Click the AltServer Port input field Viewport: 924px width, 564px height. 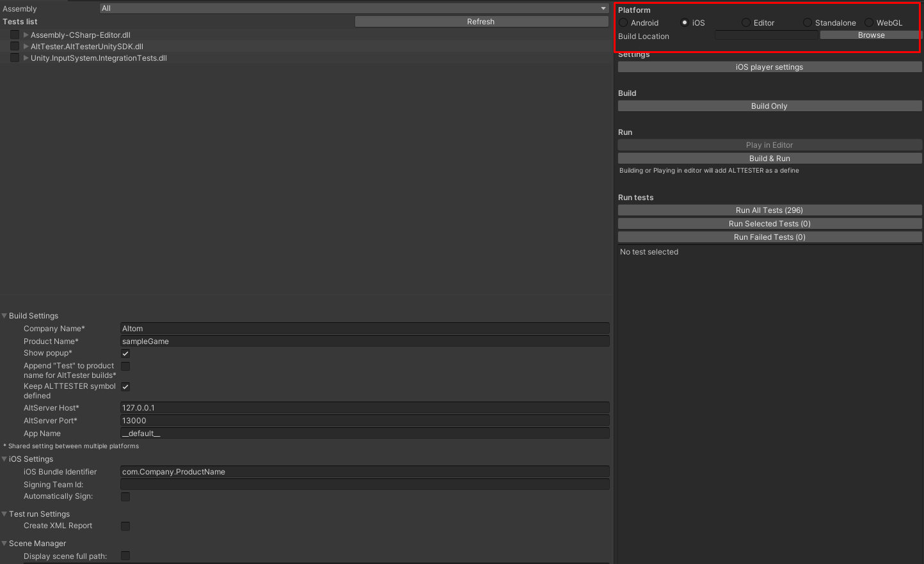365,421
